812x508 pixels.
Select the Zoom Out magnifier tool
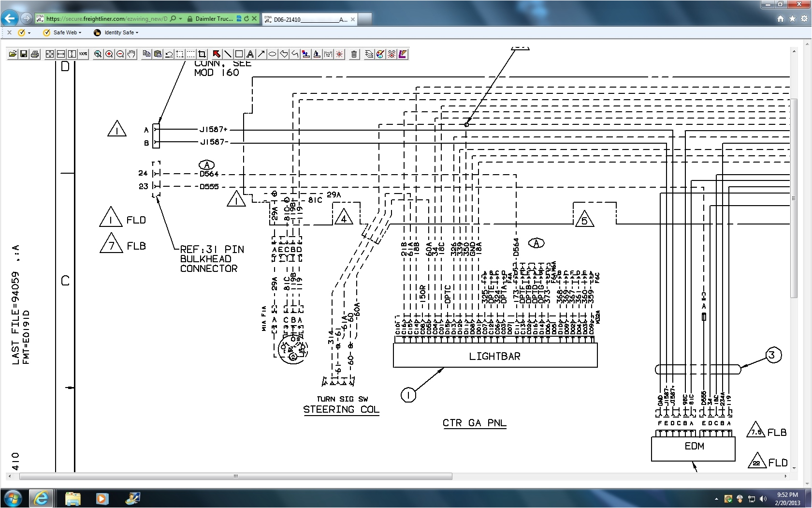pos(120,54)
